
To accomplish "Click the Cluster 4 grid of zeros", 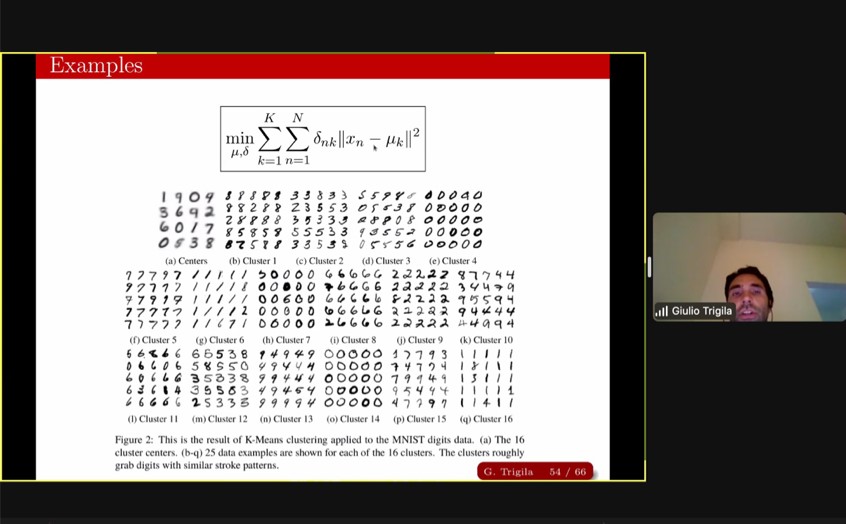I will pyautogui.click(x=453, y=220).
